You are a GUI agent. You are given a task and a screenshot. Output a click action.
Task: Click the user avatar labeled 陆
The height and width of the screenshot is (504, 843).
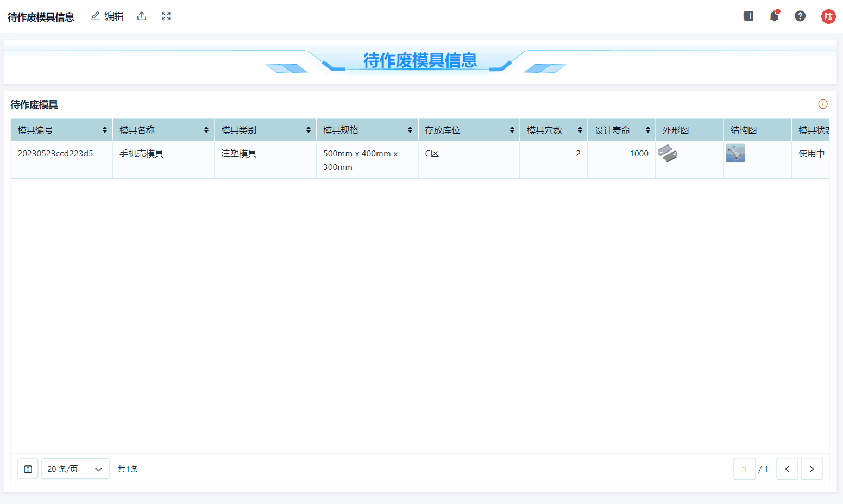point(828,16)
